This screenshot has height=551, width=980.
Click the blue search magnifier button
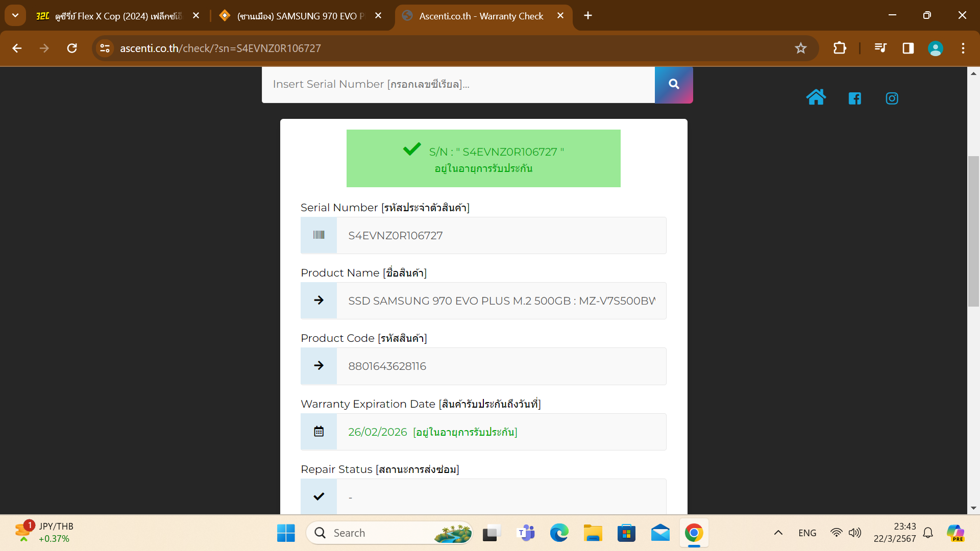click(x=674, y=84)
